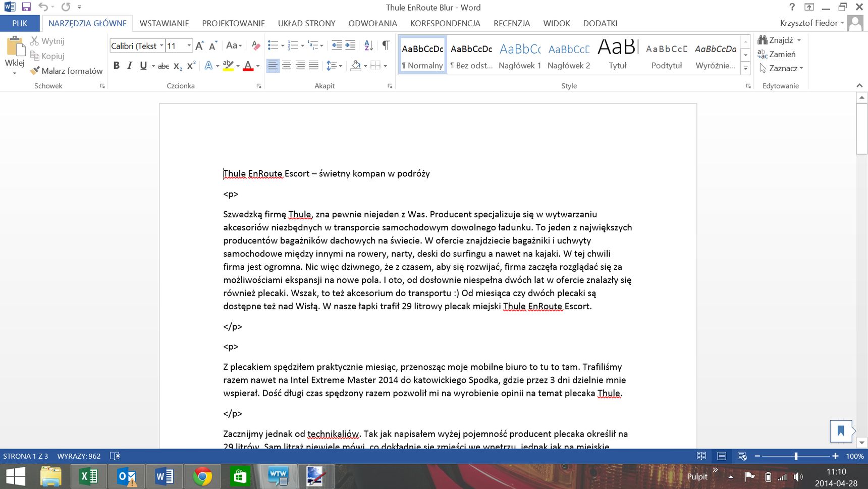The width and height of the screenshot is (868, 489).
Task: Apply Nagłówek 1 style
Action: pos(520,55)
